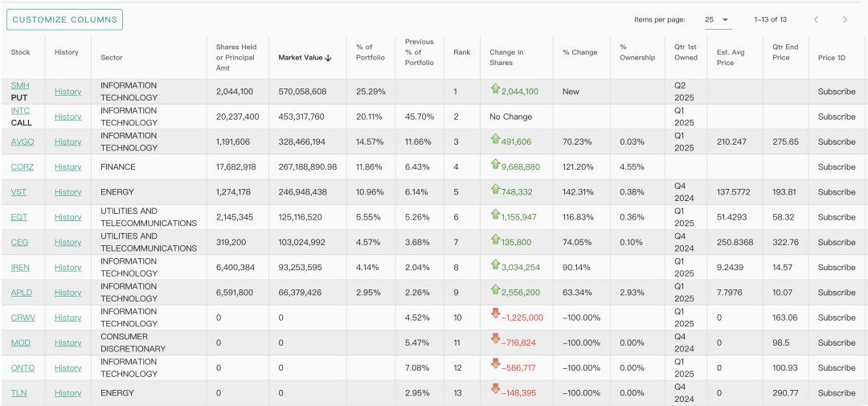Screen dimensions: 868x406
Task: Open the IREN stock link
Action: 20,268
